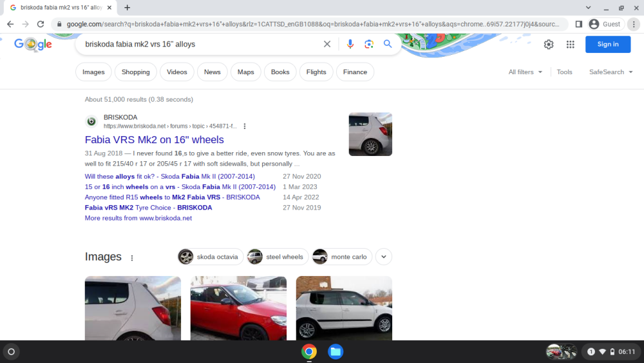Open the white Fabia side image
The height and width of the screenshot is (363, 644).
[344, 308]
